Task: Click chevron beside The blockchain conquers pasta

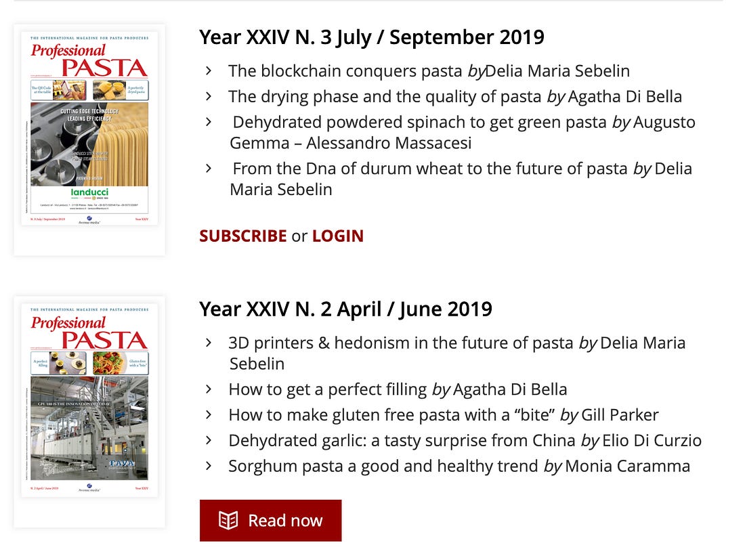Action: (208, 71)
